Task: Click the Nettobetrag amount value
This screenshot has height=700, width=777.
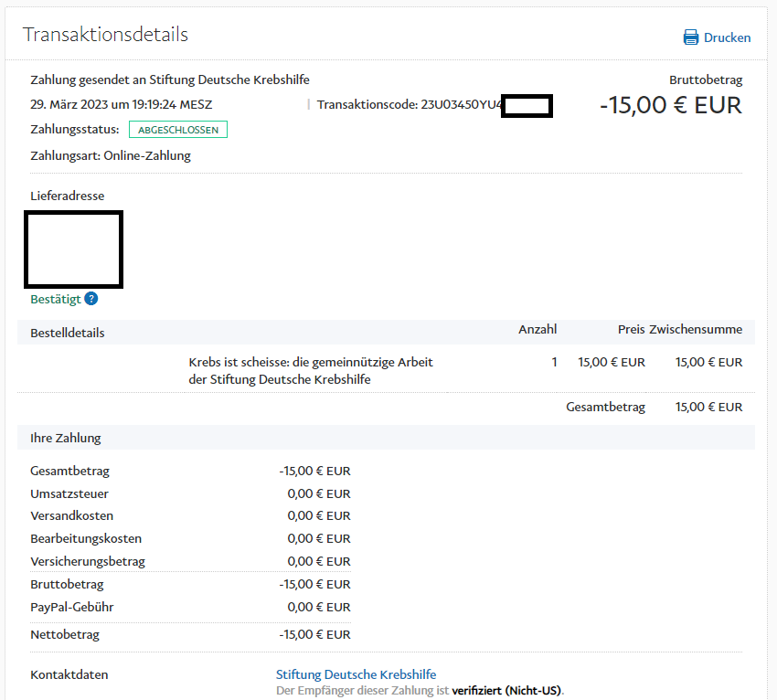Action: tap(314, 634)
